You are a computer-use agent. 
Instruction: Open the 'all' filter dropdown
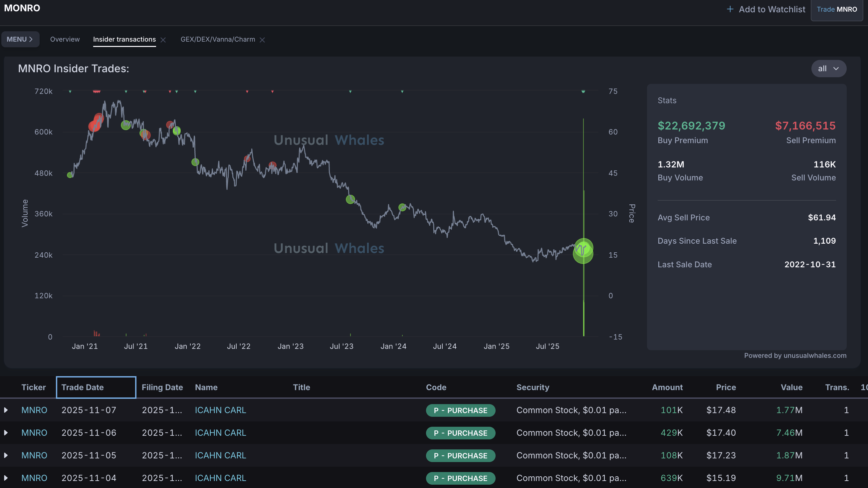click(x=828, y=69)
